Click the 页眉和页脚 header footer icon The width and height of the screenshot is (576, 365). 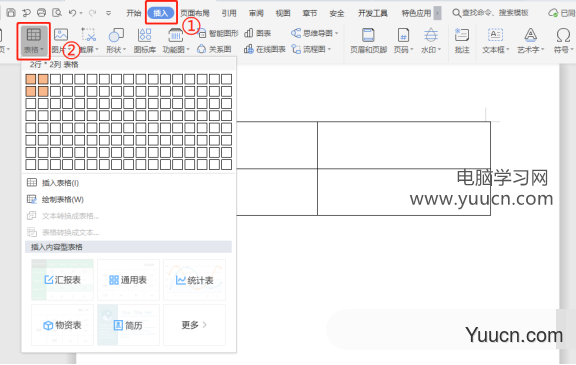pos(368,36)
